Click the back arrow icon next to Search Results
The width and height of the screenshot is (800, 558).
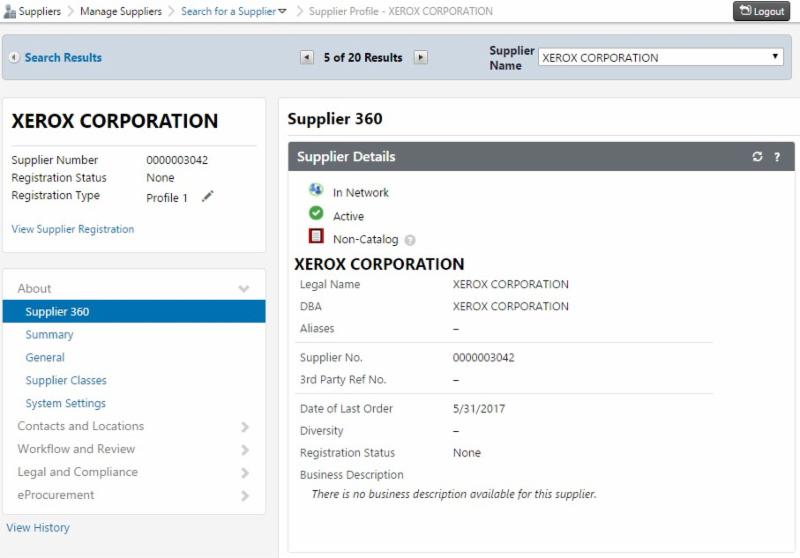coord(14,58)
